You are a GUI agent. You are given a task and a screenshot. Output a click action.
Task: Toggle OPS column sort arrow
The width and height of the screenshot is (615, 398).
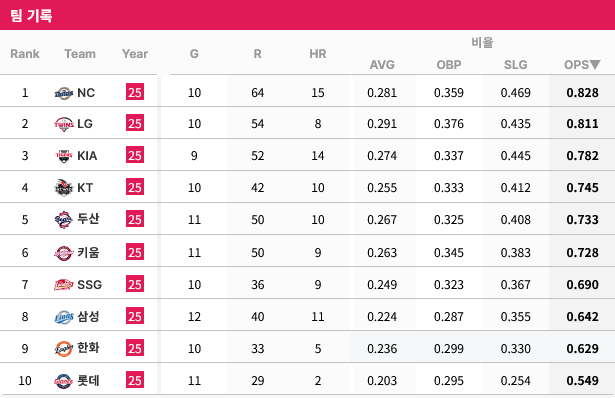[595, 65]
